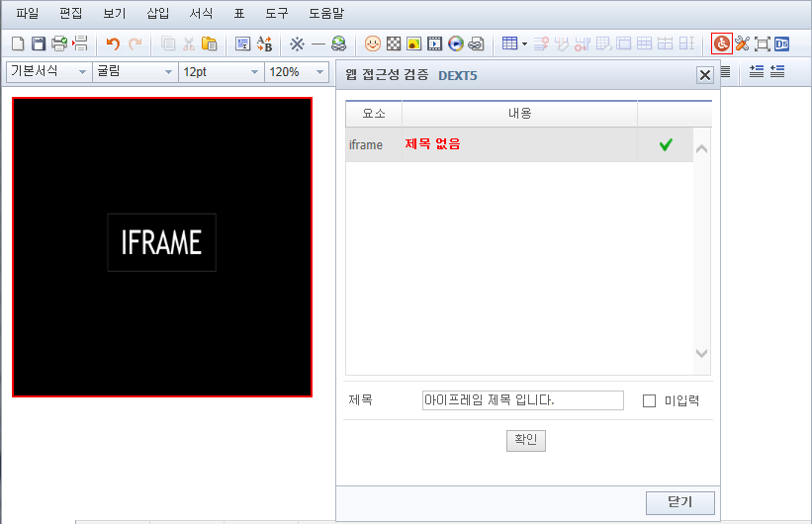This screenshot has height=524, width=812.
Task: Click the scroll down arrow in list
Action: (701, 353)
